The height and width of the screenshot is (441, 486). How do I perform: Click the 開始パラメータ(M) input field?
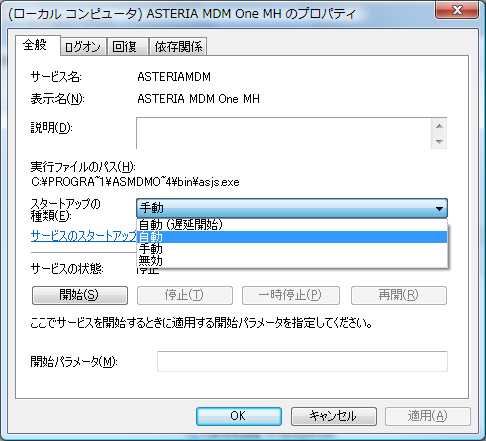(302, 361)
